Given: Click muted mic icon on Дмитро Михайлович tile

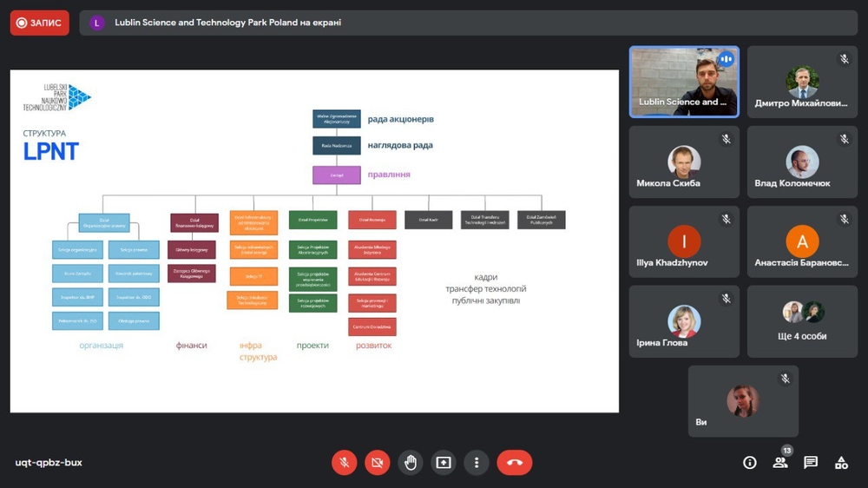Looking at the screenshot, I should click(x=845, y=59).
